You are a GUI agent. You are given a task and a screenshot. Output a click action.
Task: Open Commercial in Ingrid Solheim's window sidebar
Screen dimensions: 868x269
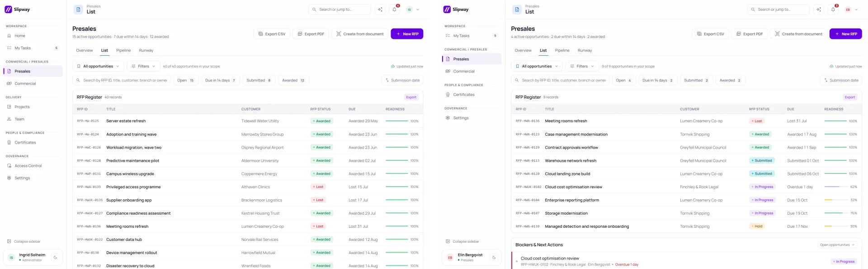33,83
